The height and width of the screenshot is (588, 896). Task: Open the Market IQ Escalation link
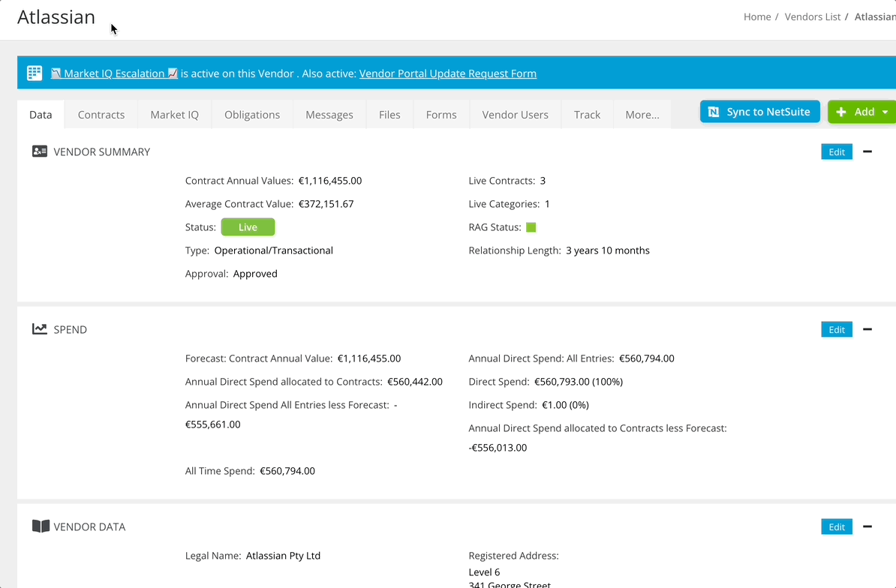point(114,73)
